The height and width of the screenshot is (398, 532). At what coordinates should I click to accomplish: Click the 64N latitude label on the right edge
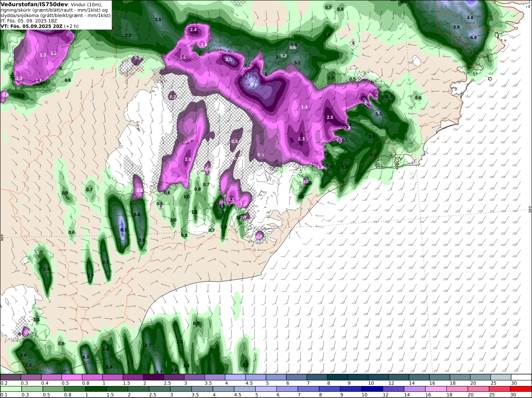point(530,210)
